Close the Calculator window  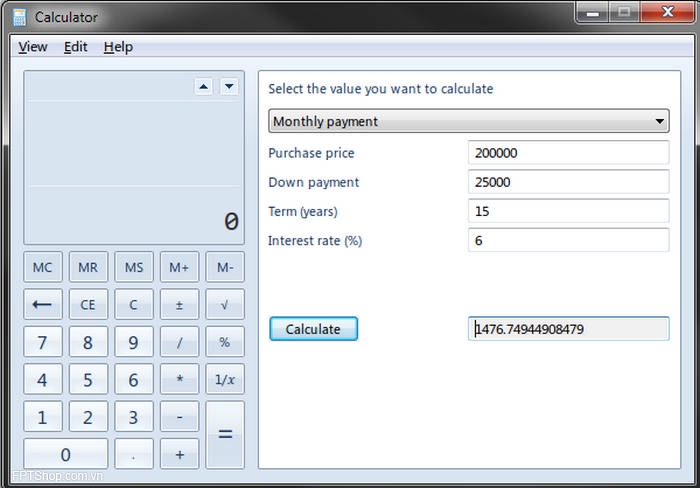(x=667, y=12)
